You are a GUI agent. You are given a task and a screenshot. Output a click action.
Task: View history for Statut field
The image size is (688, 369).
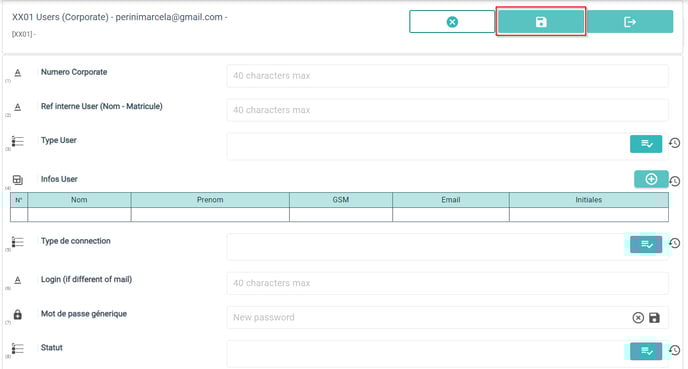pos(675,350)
